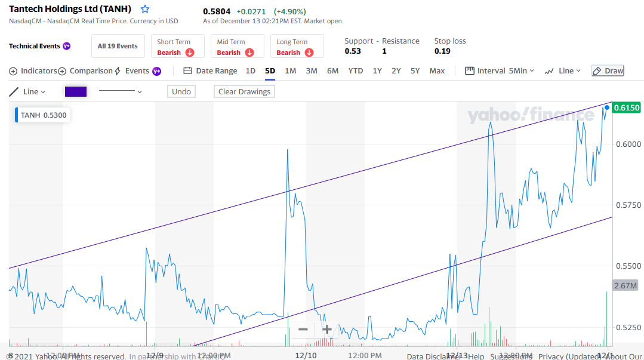This screenshot has width=644, height=360.
Task: Add a Comparison symbol
Action: 85,70
